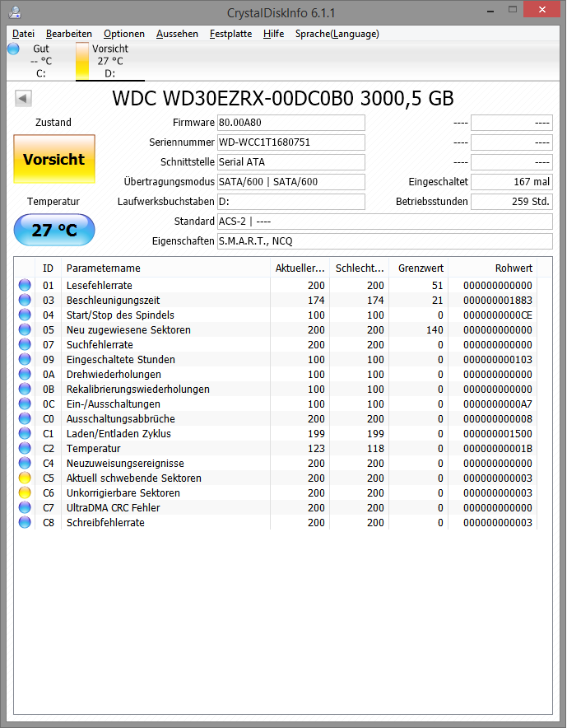Image resolution: width=567 pixels, height=728 pixels.
Task: Click yellow warning orb for Unkorrigierbare Sektoren
Action: 25,492
